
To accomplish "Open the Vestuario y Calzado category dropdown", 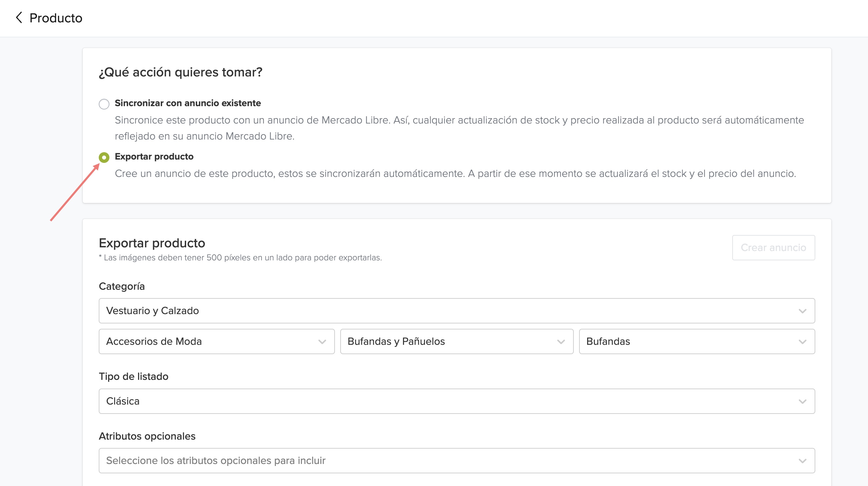I will (x=456, y=311).
